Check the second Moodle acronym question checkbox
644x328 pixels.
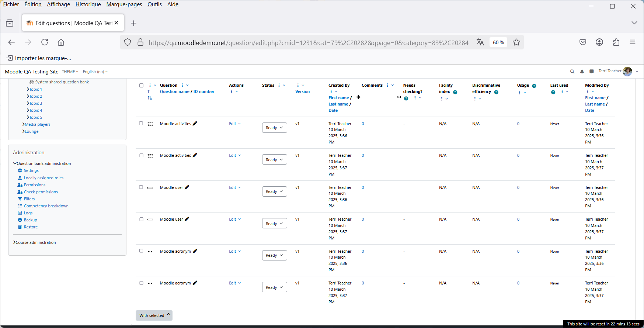141,283
